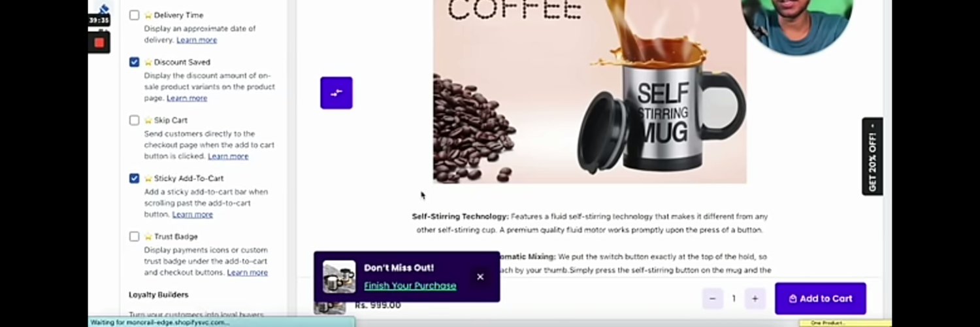The image size is (980, 327).
Task: Click the quantity number field
Action: (734, 298)
